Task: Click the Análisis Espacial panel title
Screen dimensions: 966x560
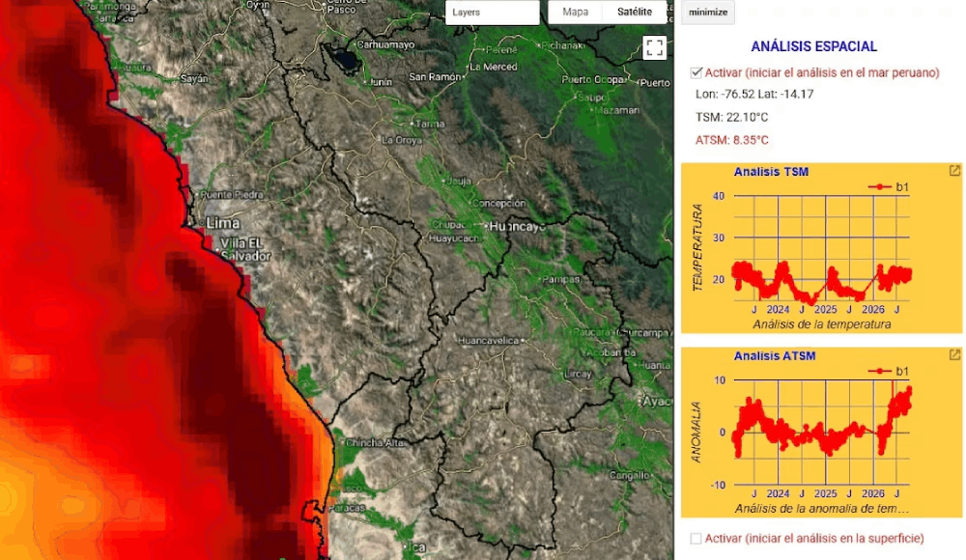Action: (813, 46)
